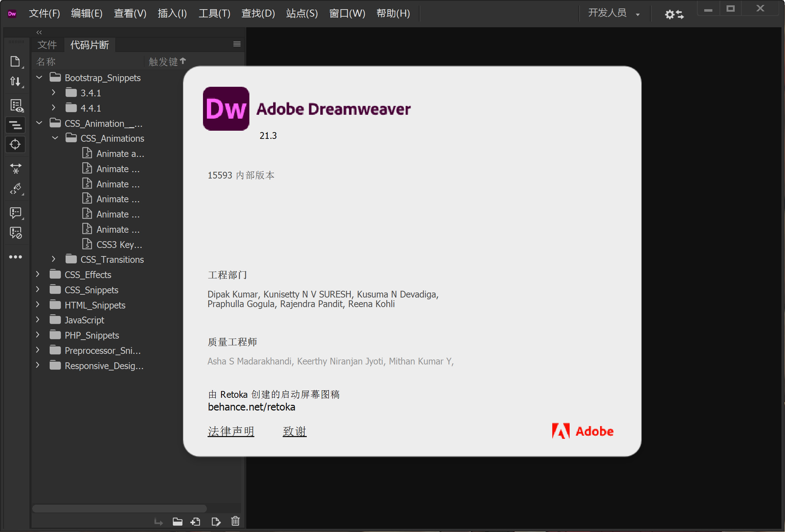Click the edit snippet icon
Viewport: 785px width, 532px height.
click(x=216, y=521)
